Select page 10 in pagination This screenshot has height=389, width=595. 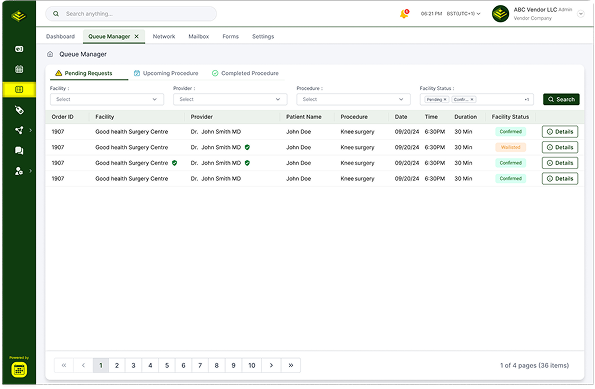[x=252, y=365]
